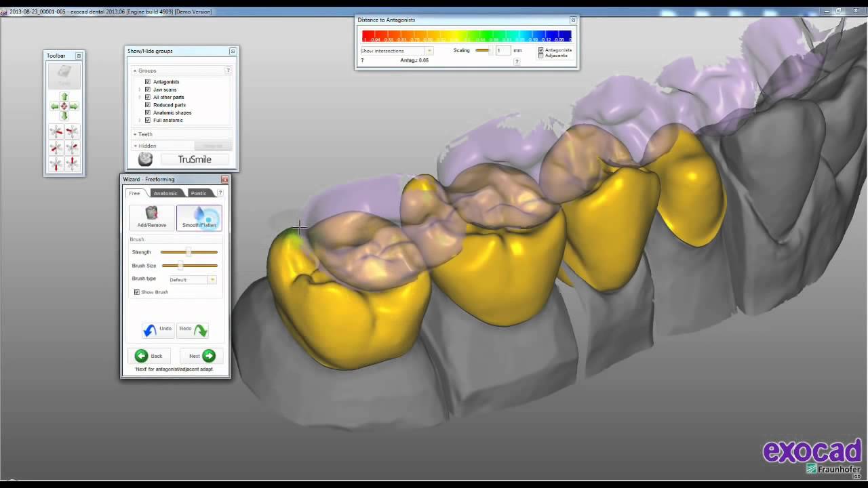Select the Add/Remove freeforming tool

[x=152, y=218]
